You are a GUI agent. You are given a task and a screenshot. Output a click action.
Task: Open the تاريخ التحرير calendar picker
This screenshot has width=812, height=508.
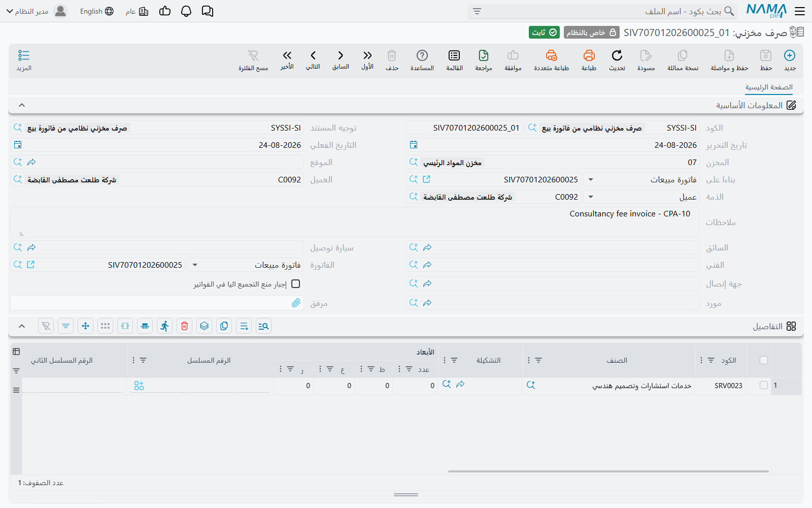coord(414,145)
